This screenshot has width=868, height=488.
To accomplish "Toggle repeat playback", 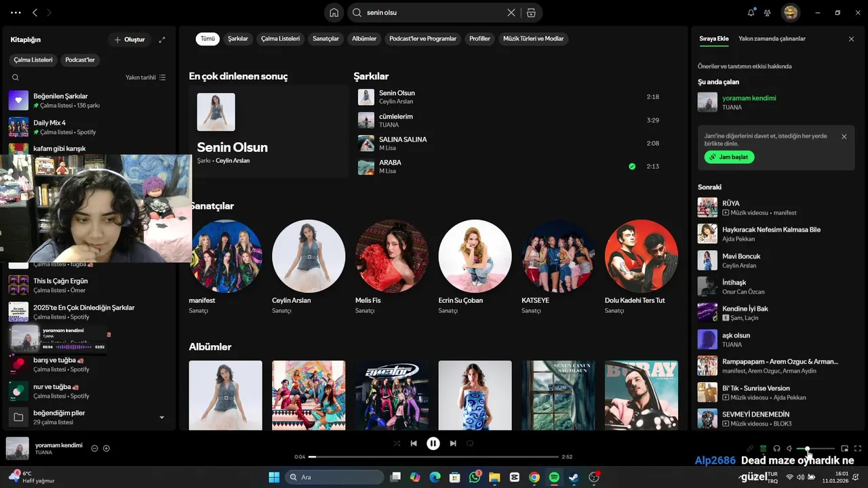I will point(469,443).
